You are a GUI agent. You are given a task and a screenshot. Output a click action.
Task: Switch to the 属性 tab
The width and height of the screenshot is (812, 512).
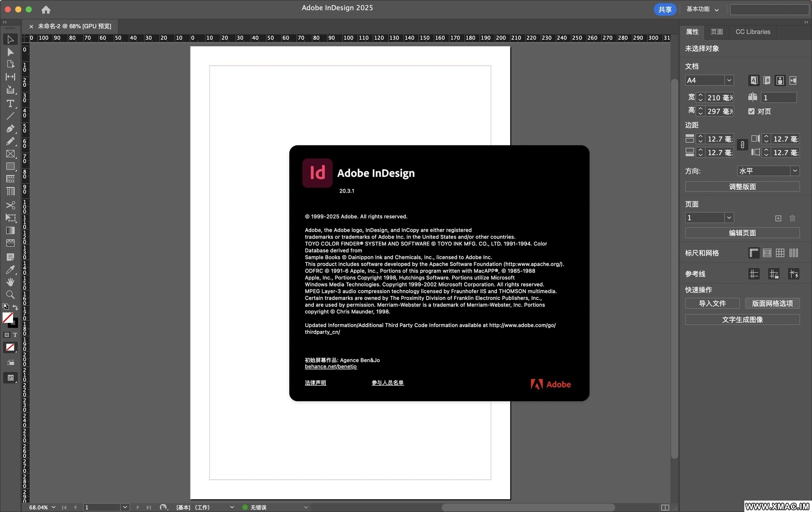692,32
